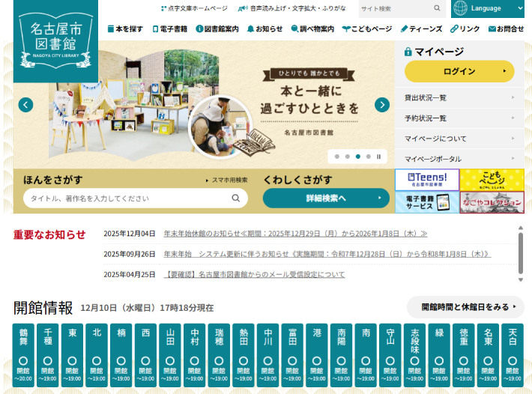Go to previous carousel slide arrow

(25, 105)
